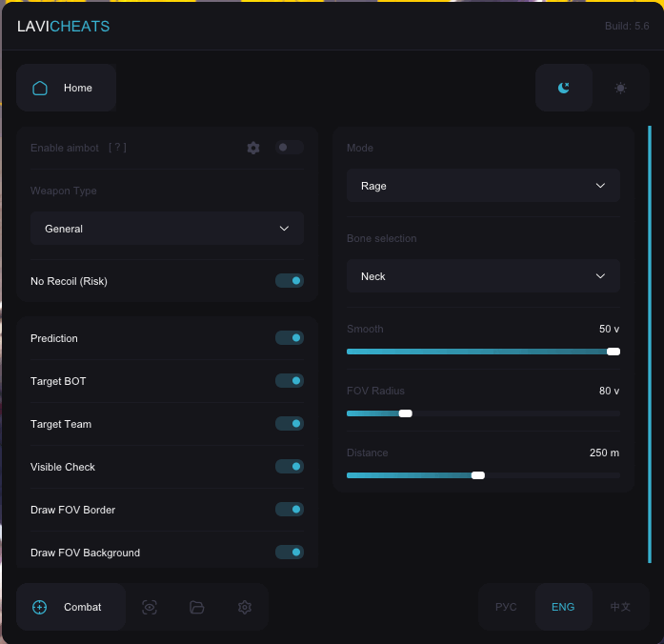Viewport: 664px width, 644px height.
Task: Disable the No Recoil (Risk) switch
Action: point(290,281)
